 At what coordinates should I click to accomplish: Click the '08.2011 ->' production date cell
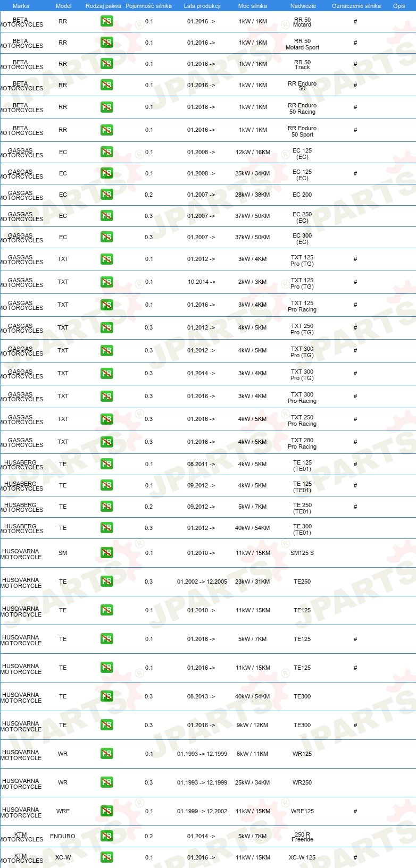201,464
